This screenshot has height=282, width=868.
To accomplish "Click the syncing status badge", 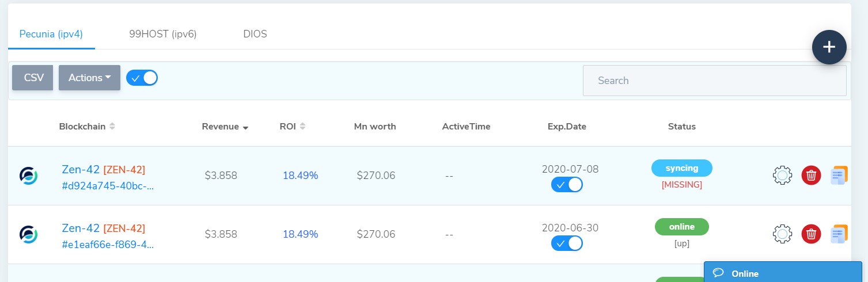I will click(682, 168).
